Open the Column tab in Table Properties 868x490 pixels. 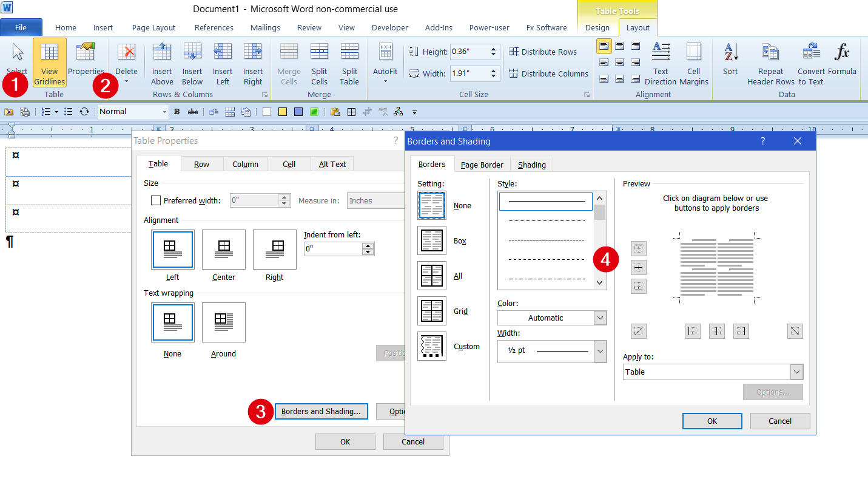point(245,164)
